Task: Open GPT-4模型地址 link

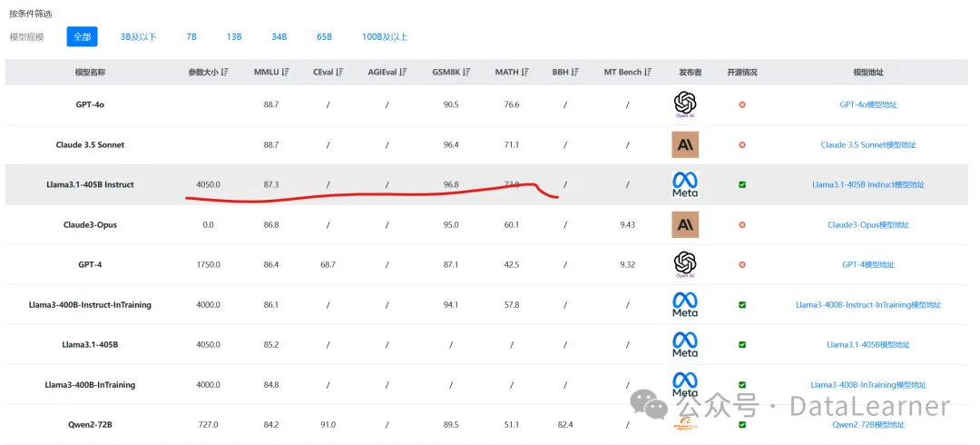Action: 868,265
